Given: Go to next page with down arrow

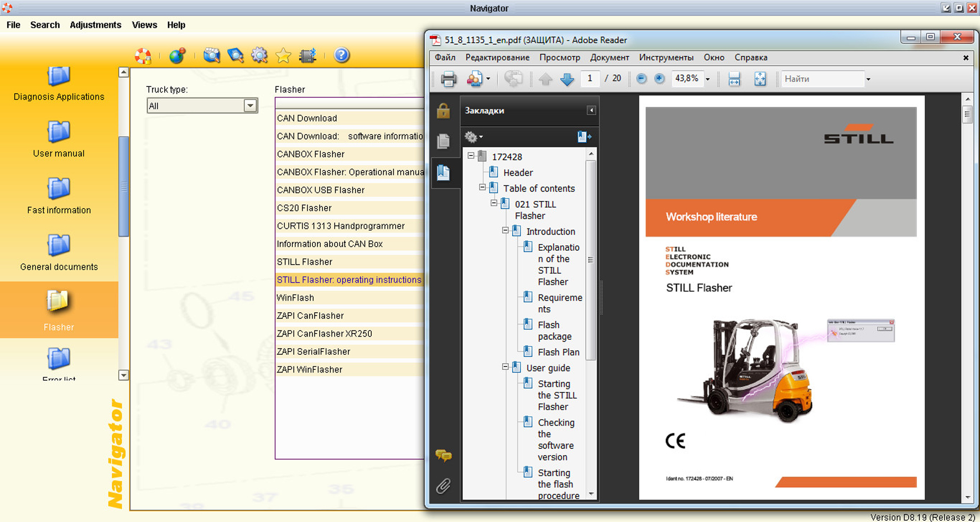Looking at the screenshot, I should coord(567,79).
